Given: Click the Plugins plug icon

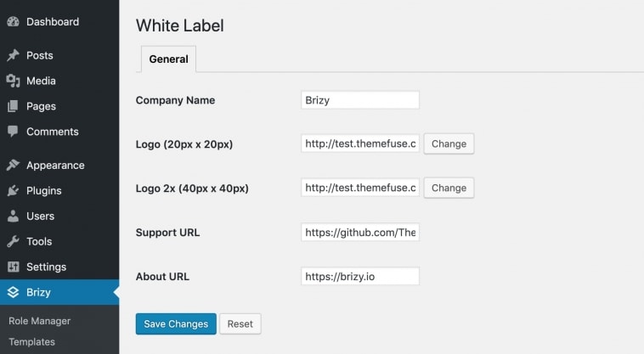Looking at the screenshot, I should 13,190.
